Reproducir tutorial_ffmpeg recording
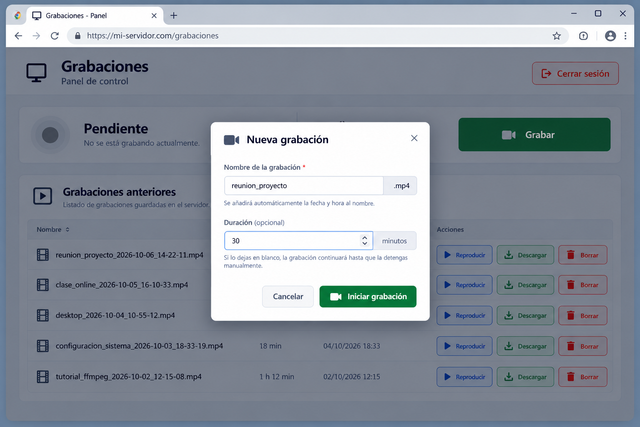640x427 pixels. click(464, 377)
